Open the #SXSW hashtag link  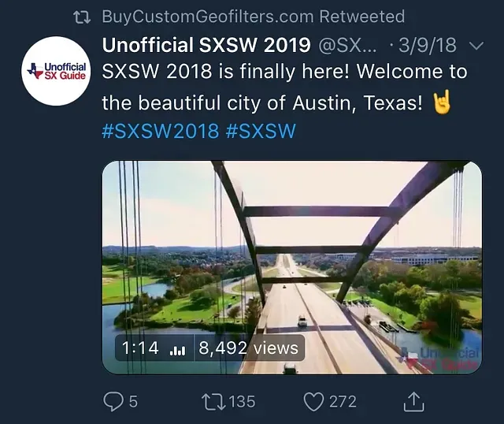261,131
